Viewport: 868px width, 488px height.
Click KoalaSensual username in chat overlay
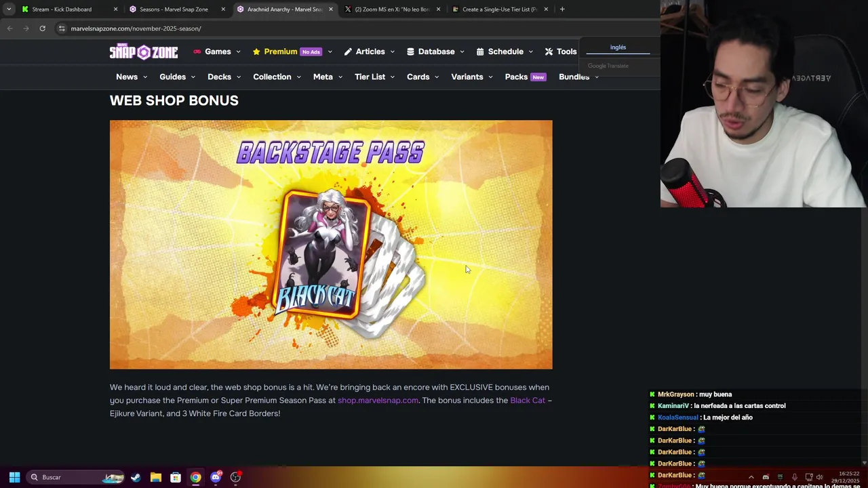point(677,418)
